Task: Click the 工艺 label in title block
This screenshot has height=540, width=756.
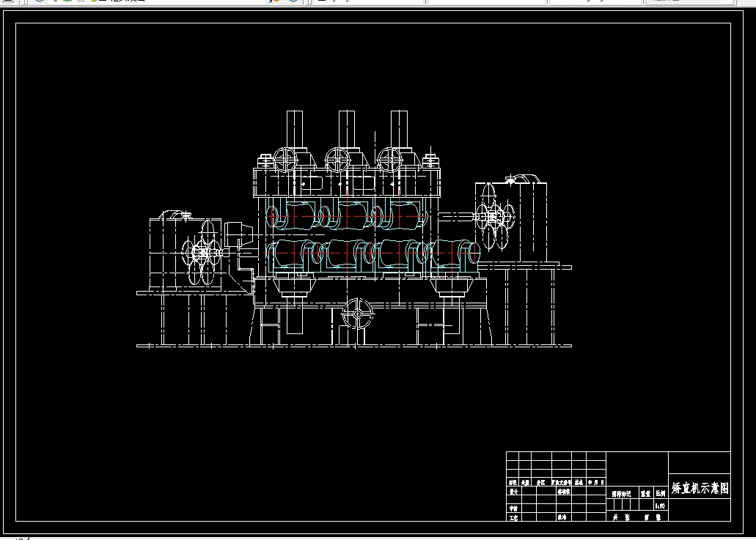Action: click(513, 517)
